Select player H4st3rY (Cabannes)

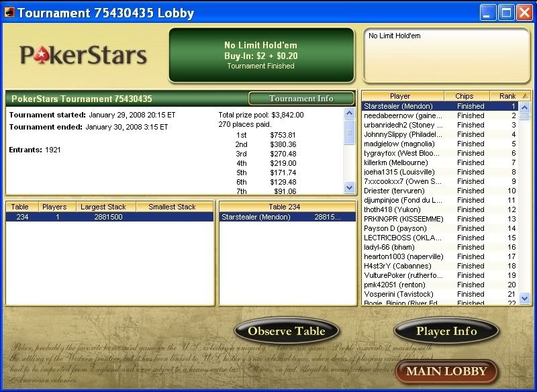[440, 266]
